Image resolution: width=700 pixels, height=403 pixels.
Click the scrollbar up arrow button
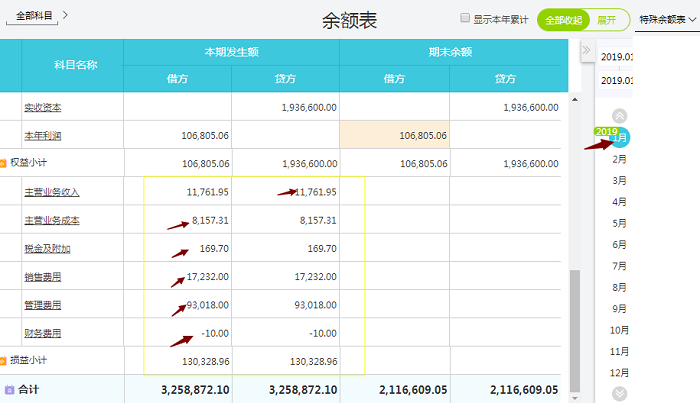(x=574, y=99)
